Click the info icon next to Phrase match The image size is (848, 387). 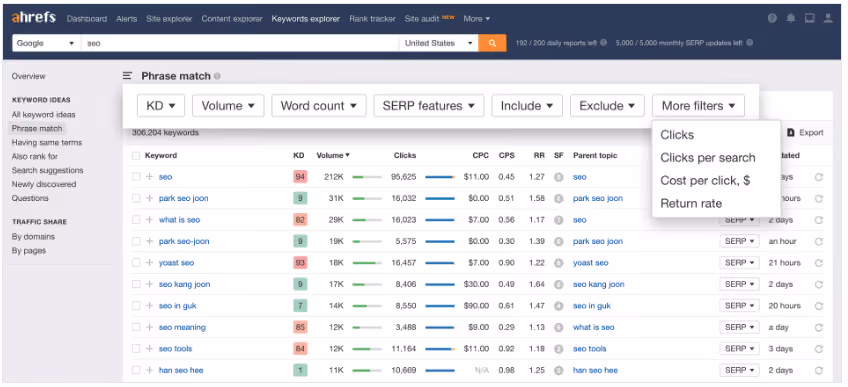(217, 77)
